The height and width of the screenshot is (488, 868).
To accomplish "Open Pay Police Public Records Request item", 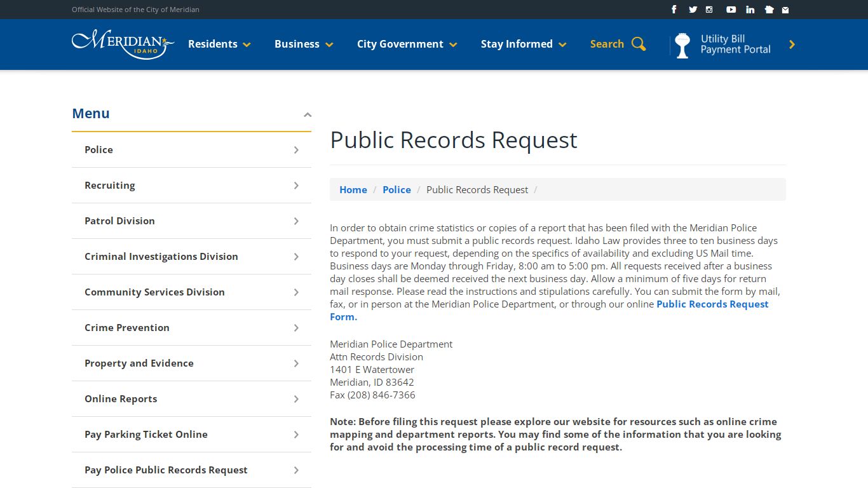I will 191,470.
